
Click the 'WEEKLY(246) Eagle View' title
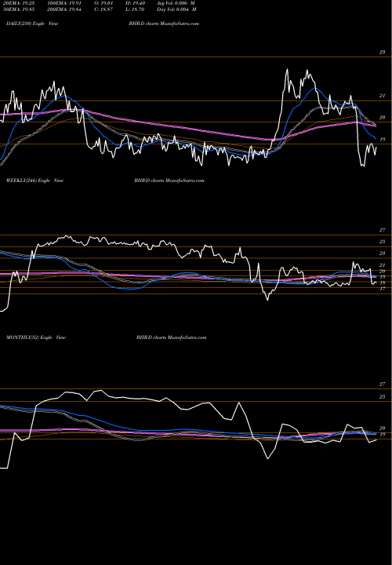pyautogui.click(x=34, y=180)
